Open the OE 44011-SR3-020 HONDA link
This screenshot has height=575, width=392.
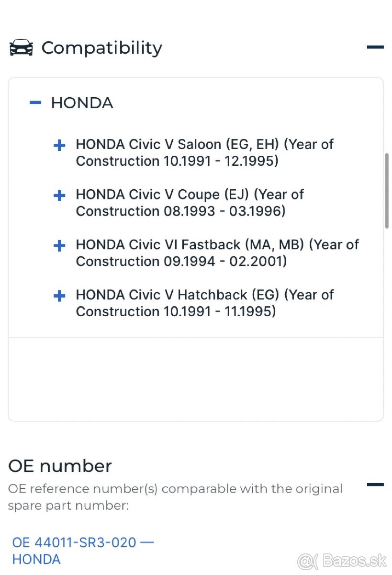82,542
